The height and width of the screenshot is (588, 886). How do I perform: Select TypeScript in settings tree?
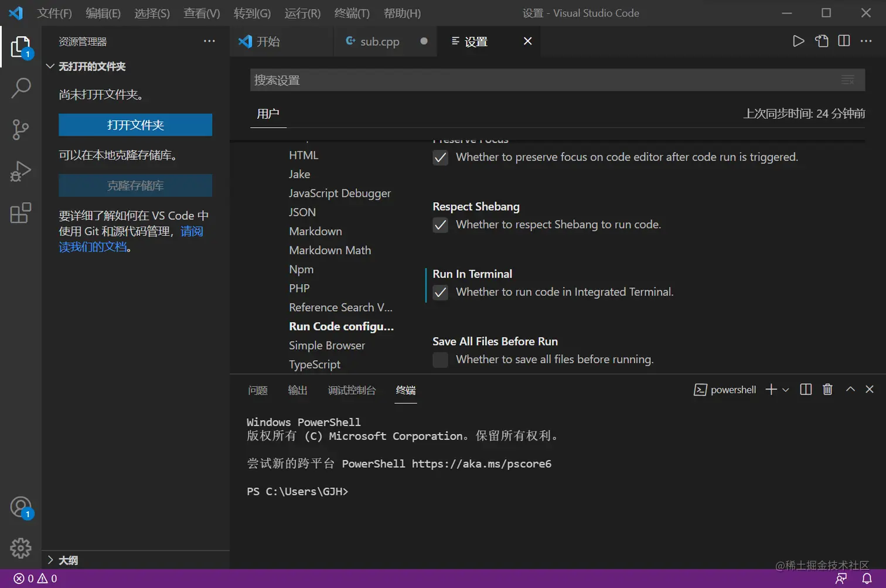[315, 364]
